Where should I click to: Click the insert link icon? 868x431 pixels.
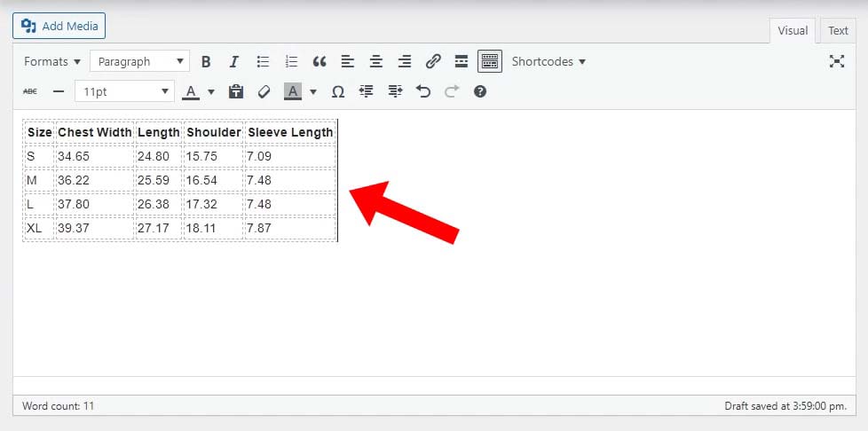pyautogui.click(x=433, y=62)
